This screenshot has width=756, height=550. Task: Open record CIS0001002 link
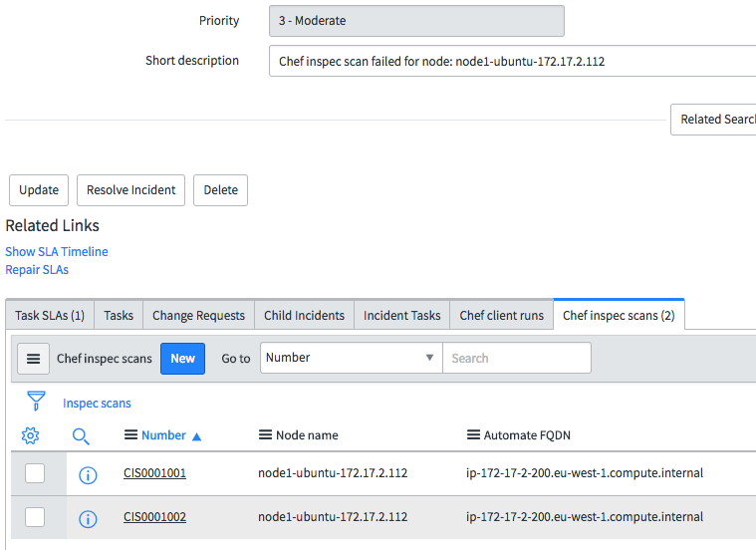pos(154,517)
